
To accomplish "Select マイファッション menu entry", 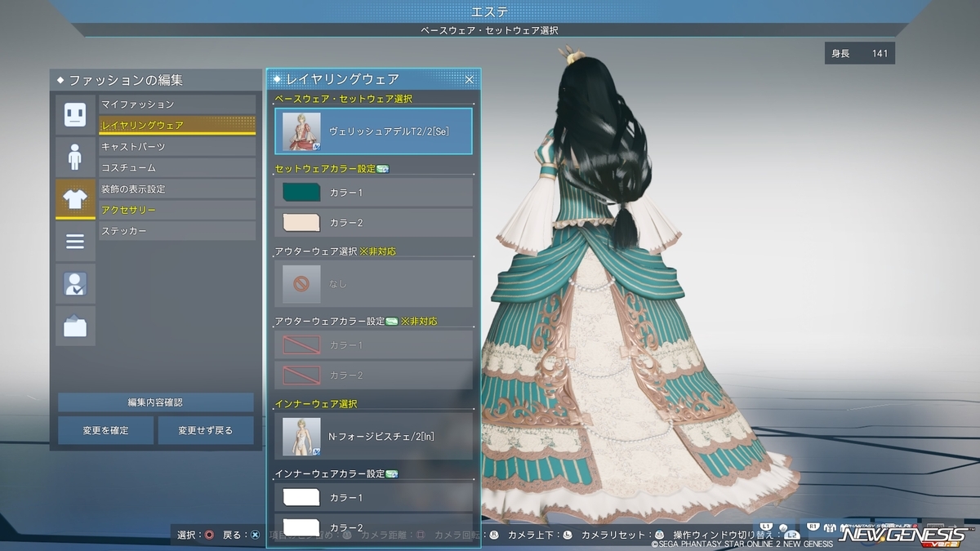I will (177, 104).
